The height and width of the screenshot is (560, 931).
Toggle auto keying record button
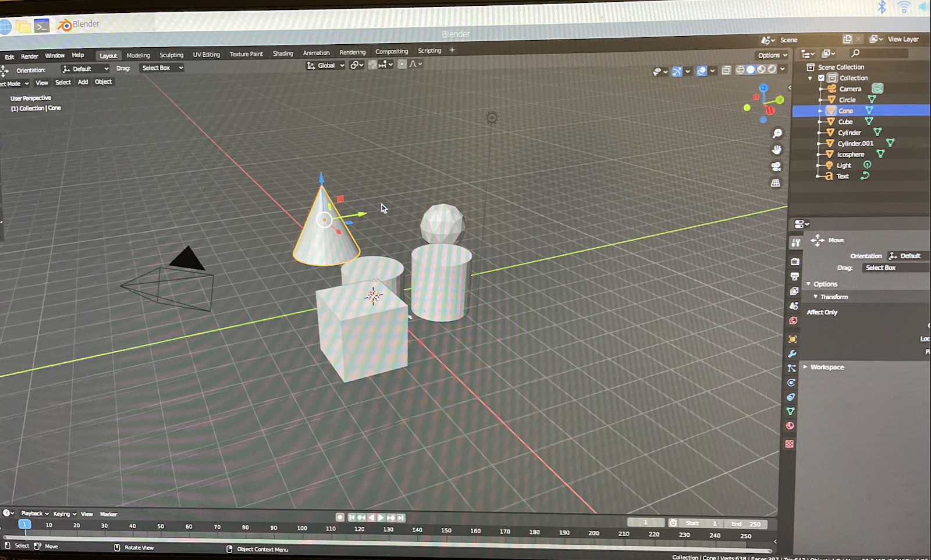(340, 517)
